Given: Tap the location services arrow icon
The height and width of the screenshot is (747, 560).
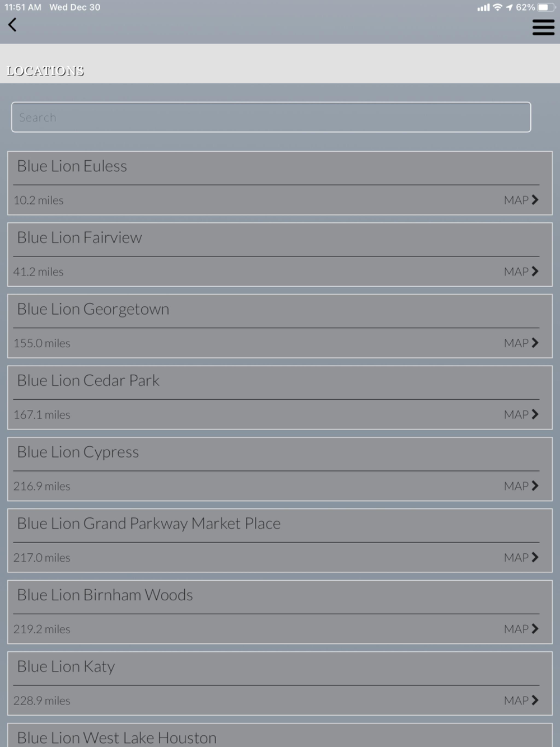Looking at the screenshot, I should 509,7.
